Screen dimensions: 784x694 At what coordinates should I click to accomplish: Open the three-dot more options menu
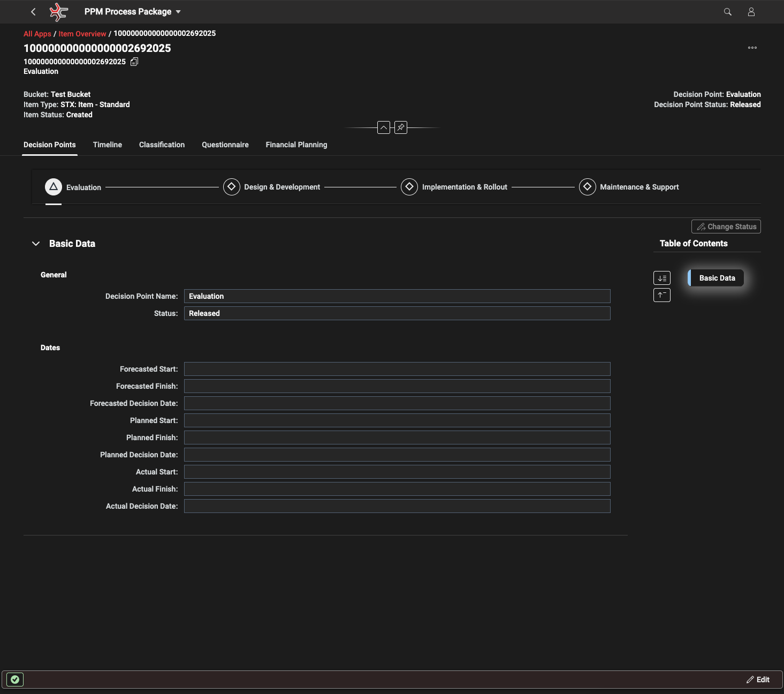[752, 48]
